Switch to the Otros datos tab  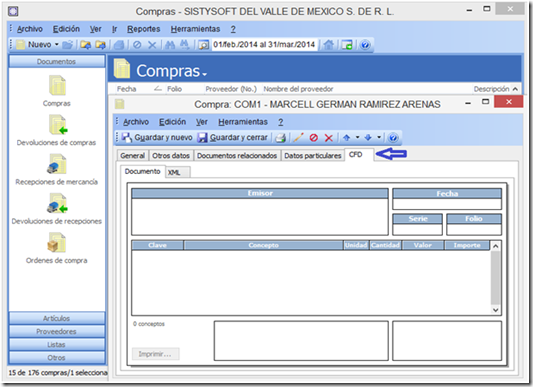click(171, 156)
